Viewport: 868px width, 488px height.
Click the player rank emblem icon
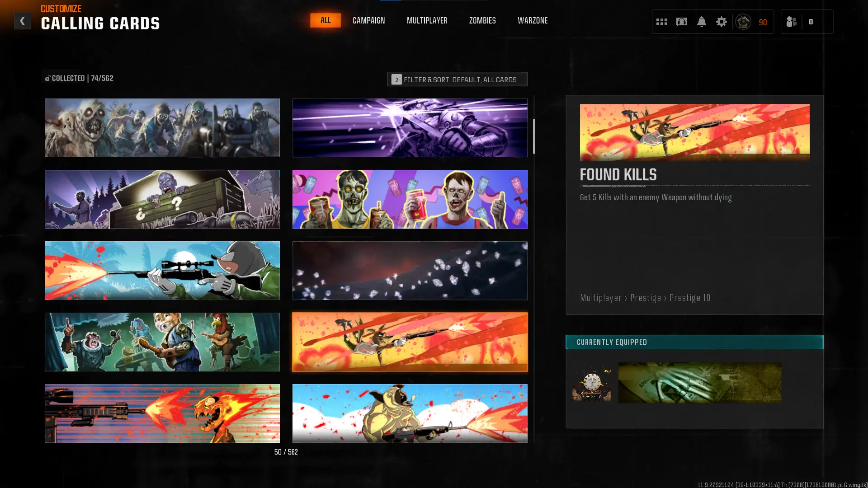743,22
